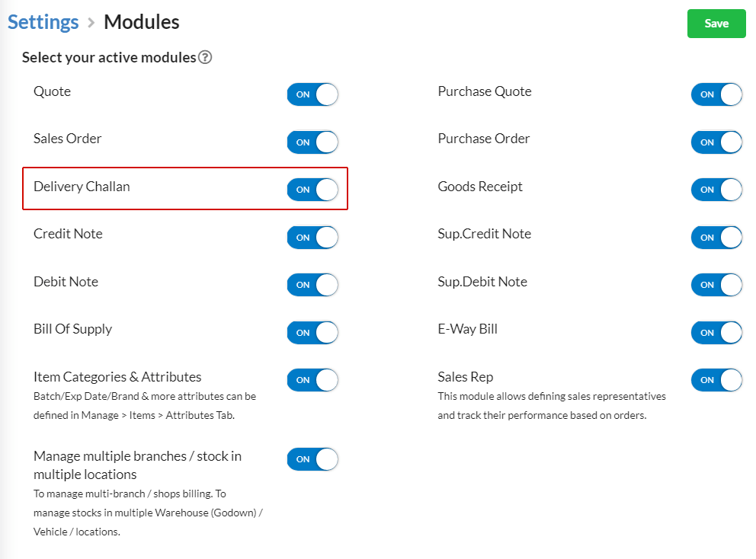Disable Item Categories & Attributes module

pos(312,380)
